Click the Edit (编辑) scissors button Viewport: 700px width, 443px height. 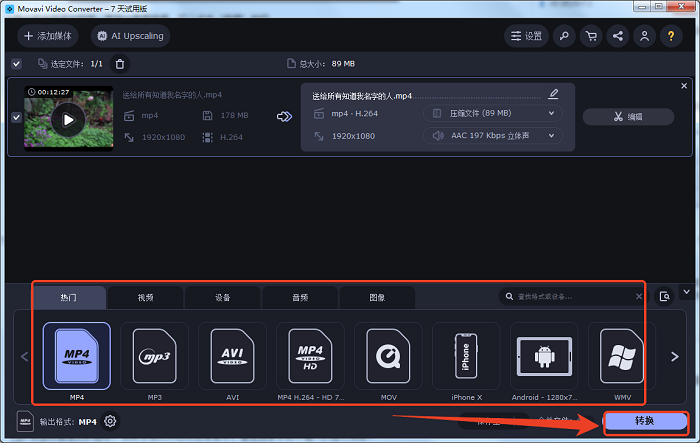pos(628,117)
